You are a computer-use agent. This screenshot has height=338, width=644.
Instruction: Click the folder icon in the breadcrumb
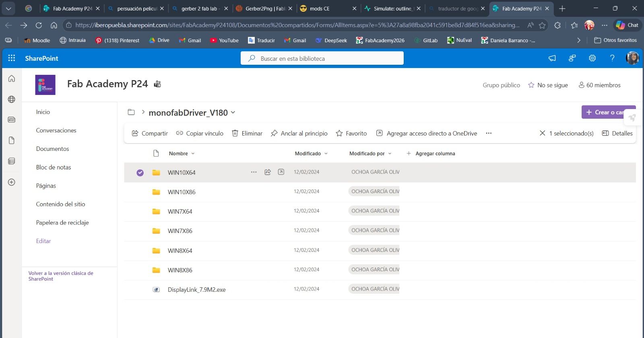click(131, 112)
